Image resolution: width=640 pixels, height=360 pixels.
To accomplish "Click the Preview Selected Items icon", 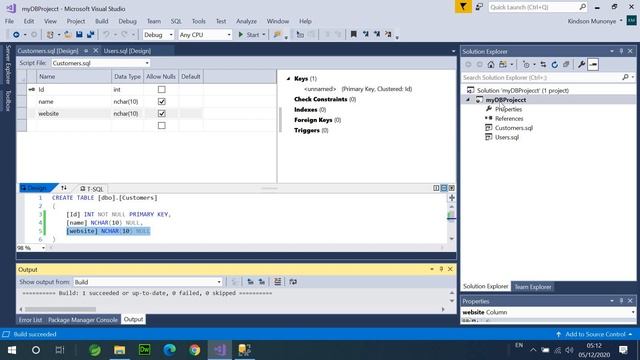I will (x=593, y=64).
